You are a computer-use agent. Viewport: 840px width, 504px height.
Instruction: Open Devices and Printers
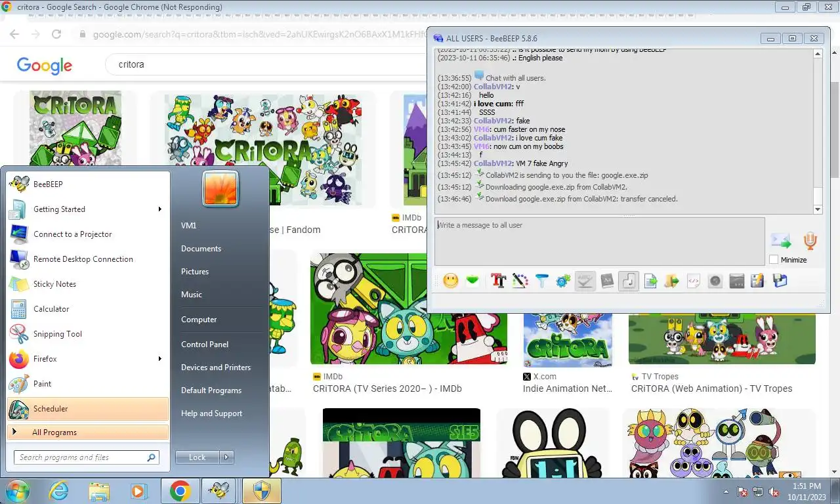pos(216,367)
